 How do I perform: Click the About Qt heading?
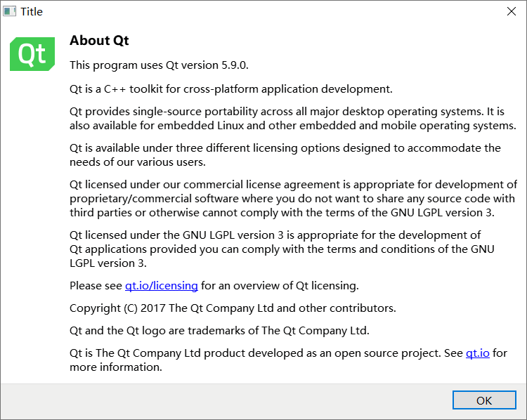99,40
